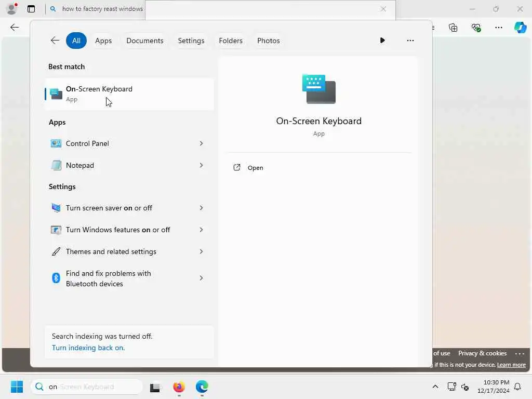Click the screen saver setting icon

56,208
